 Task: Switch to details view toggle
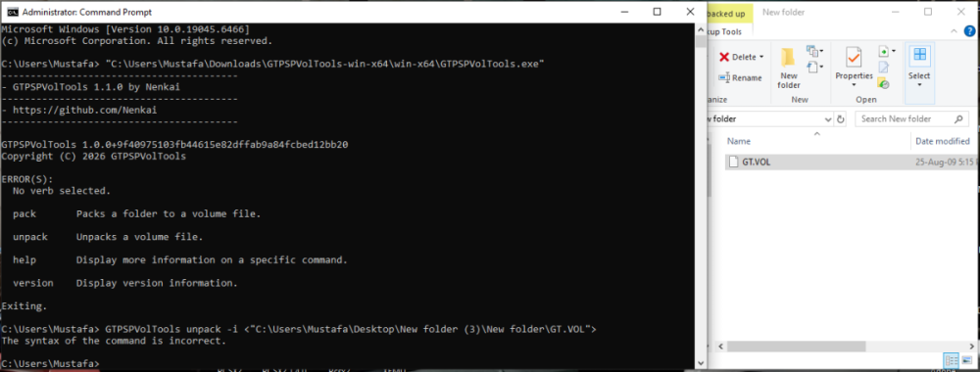click(x=952, y=361)
